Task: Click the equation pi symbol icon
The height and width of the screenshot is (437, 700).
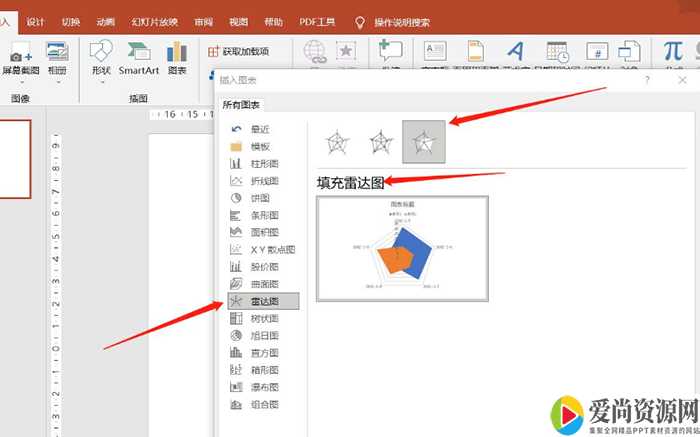Action: click(673, 51)
